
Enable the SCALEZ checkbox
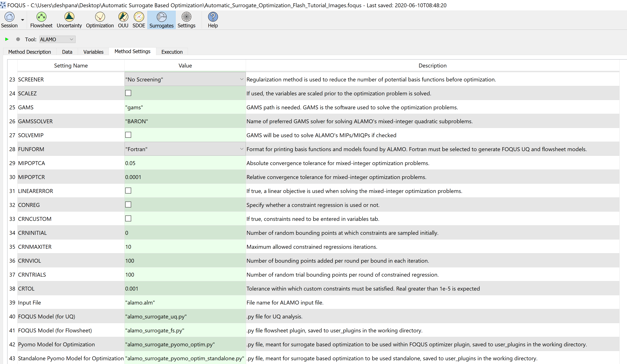128,93
